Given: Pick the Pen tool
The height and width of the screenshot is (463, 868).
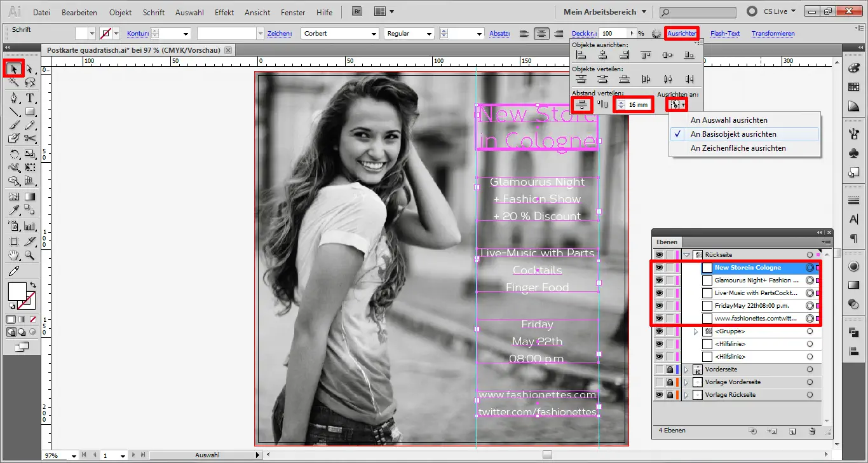Looking at the screenshot, I should coord(14,98).
